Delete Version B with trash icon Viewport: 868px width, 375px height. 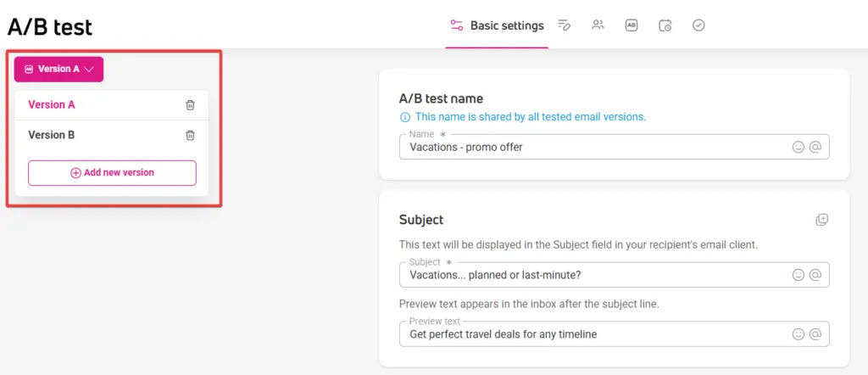[190, 135]
